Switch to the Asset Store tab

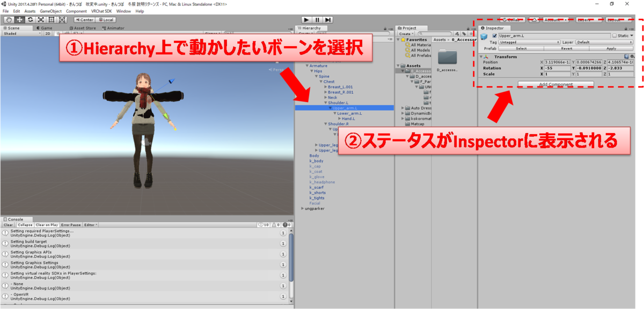[82, 28]
